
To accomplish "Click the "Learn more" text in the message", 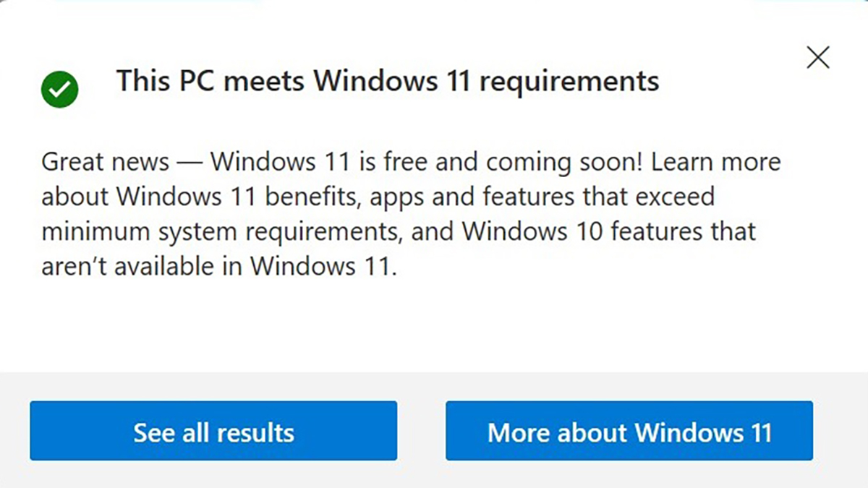I will [715, 161].
